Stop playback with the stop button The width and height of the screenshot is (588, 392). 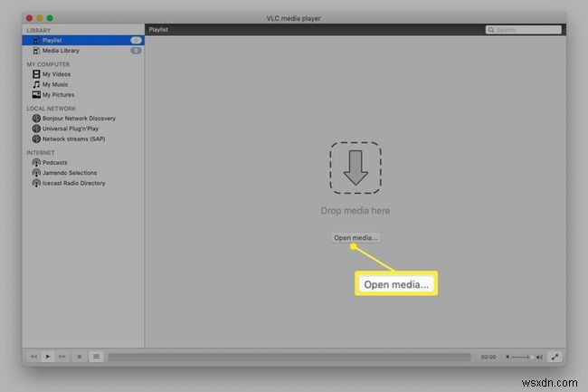click(x=79, y=357)
